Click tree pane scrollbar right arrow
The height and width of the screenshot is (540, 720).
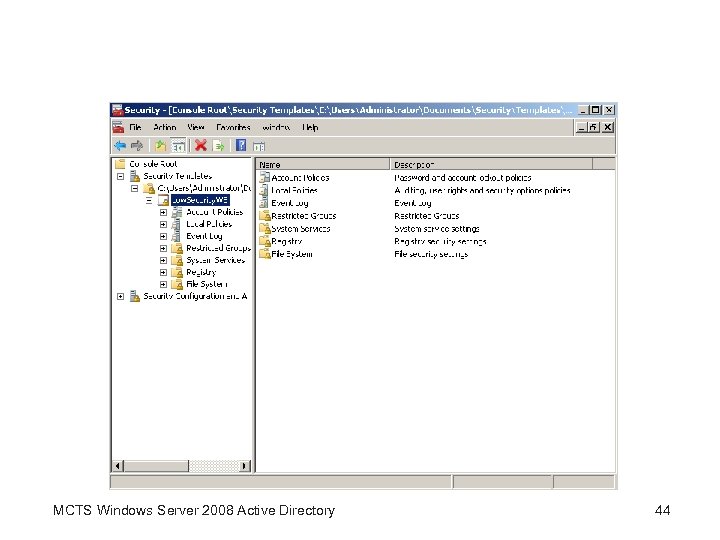click(246, 466)
